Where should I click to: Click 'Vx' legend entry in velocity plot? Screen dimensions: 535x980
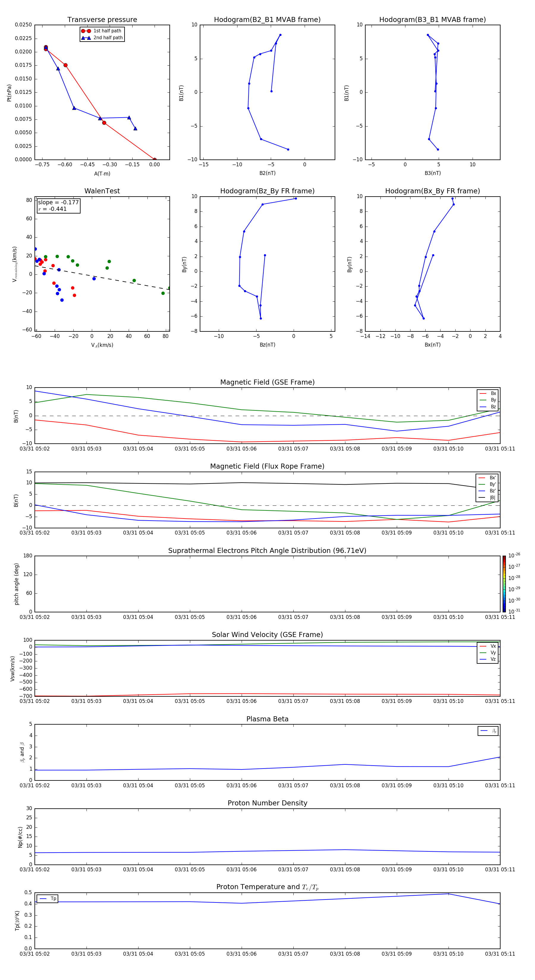pos(488,646)
